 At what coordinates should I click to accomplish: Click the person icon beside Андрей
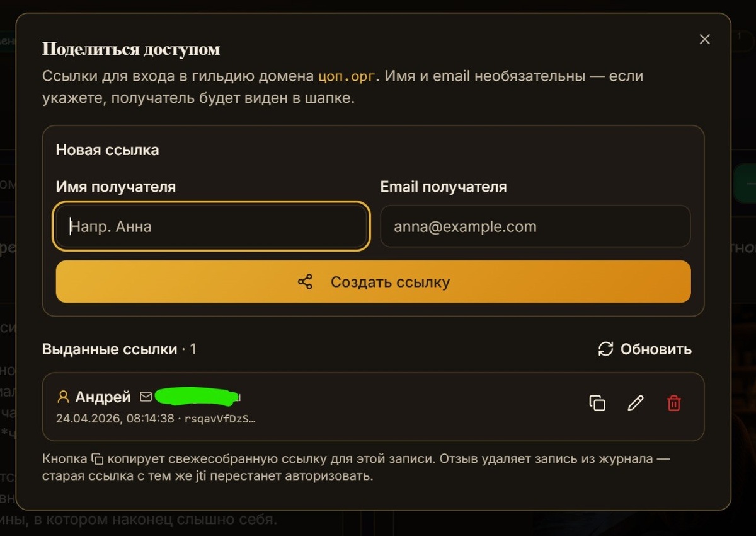63,397
